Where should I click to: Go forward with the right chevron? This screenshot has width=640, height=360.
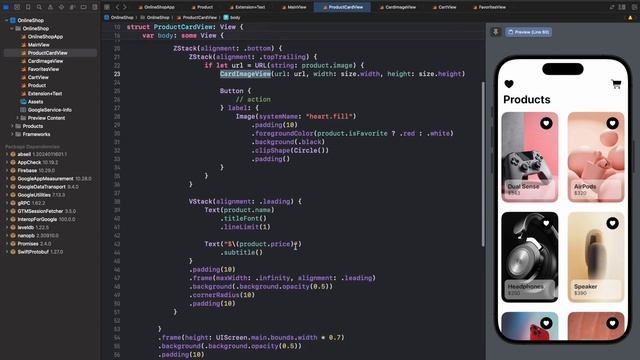tap(124, 7)
